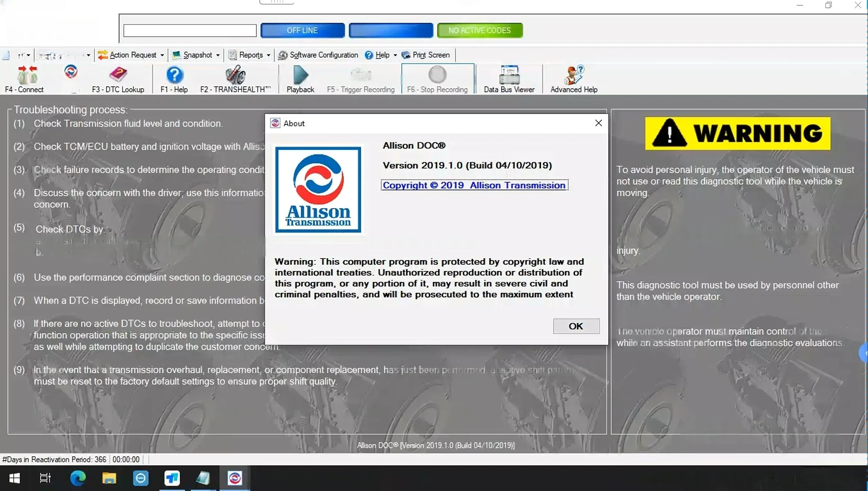
Task: Open Advanced Help
Action: [574, 79]
